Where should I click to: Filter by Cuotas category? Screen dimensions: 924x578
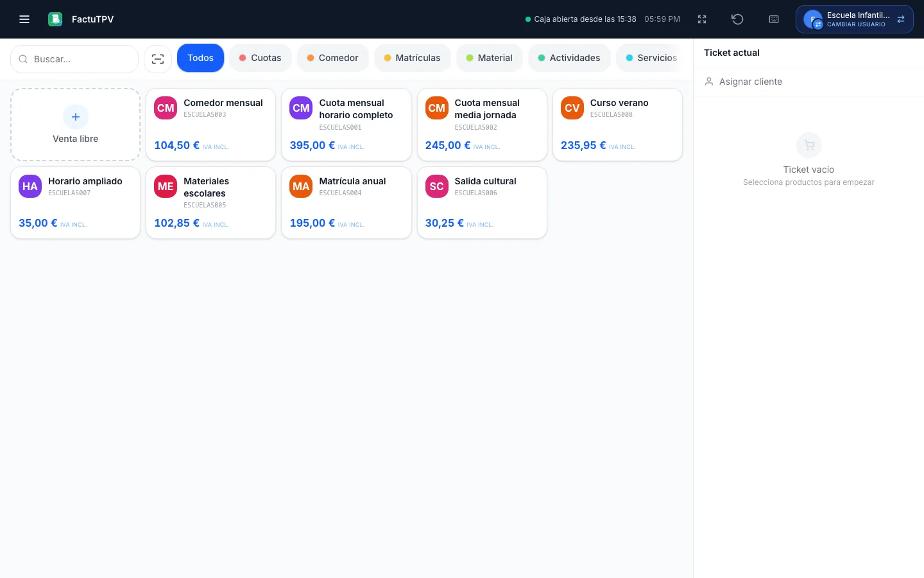[x=260, y=58]
